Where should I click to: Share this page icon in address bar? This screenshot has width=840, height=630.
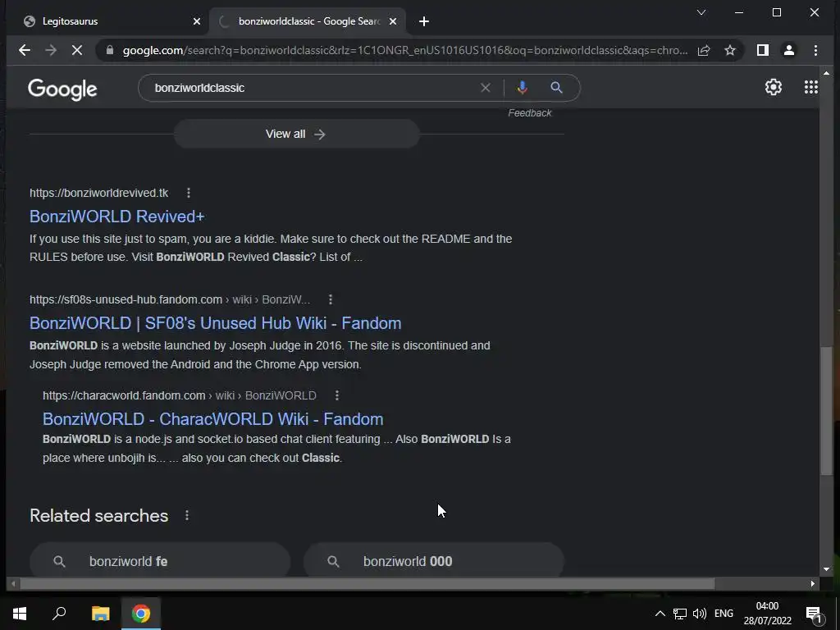pyautogui.click(x=703, y=50)
